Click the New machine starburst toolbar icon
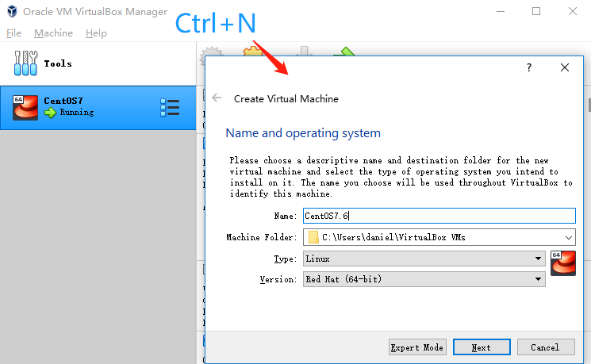 click(x=212, y=52)
